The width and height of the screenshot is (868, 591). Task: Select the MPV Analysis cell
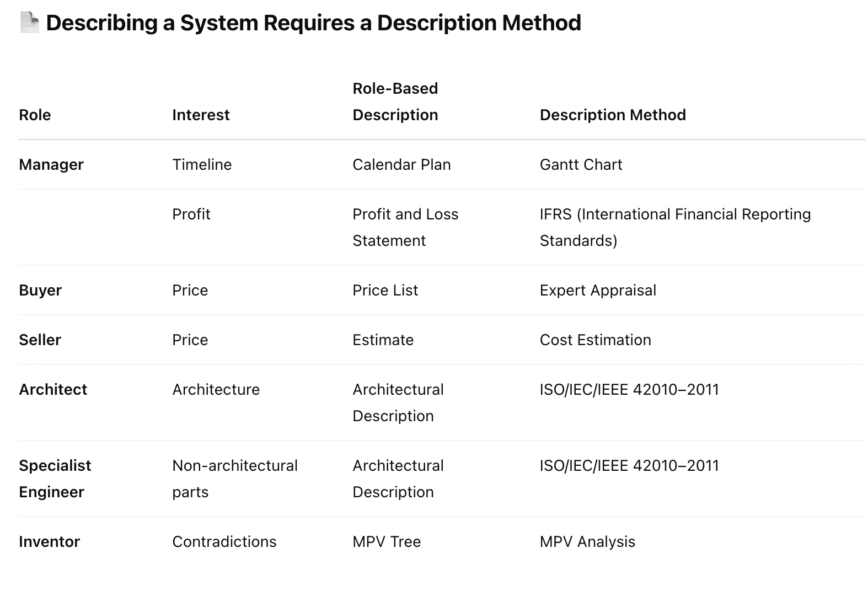587,541
